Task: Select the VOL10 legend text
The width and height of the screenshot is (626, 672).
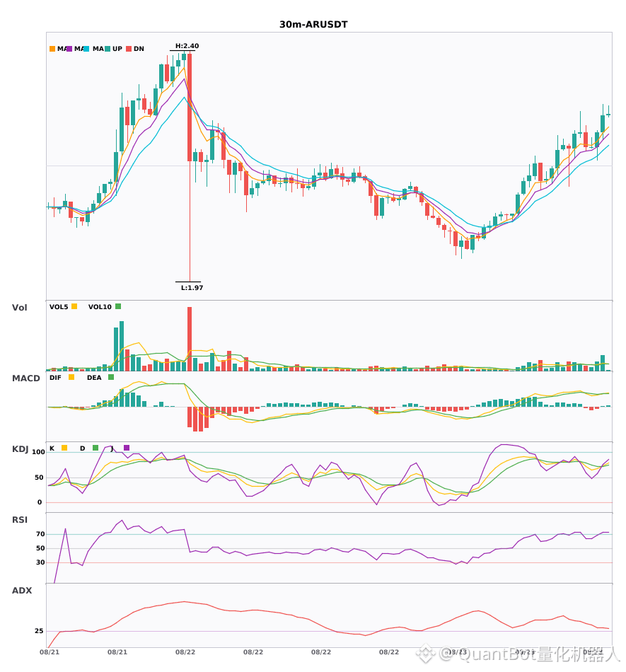Action: [100, 307]
